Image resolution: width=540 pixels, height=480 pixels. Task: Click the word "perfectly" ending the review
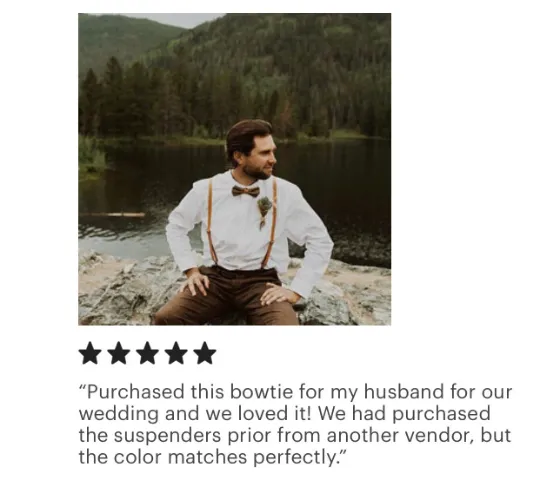coord(294,458)
